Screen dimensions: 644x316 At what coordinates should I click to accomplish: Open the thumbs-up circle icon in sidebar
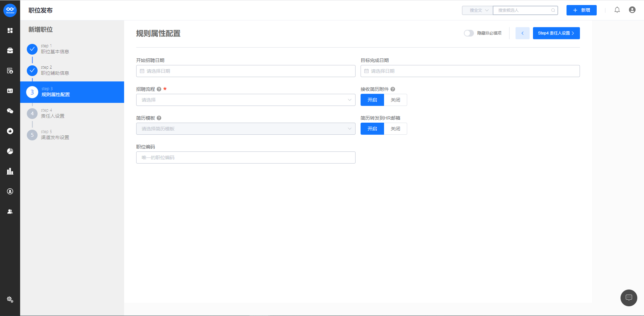pos(10,131)
